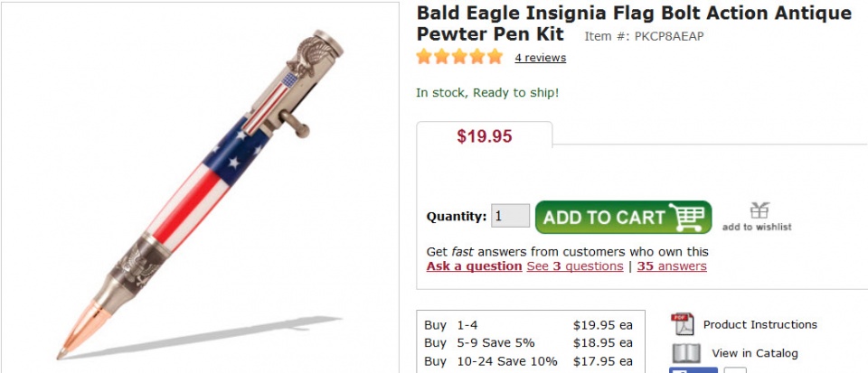The width and height of the screenshot is (868, 373).
Task: Click the Quantity input field
Action: click(510, 216)
